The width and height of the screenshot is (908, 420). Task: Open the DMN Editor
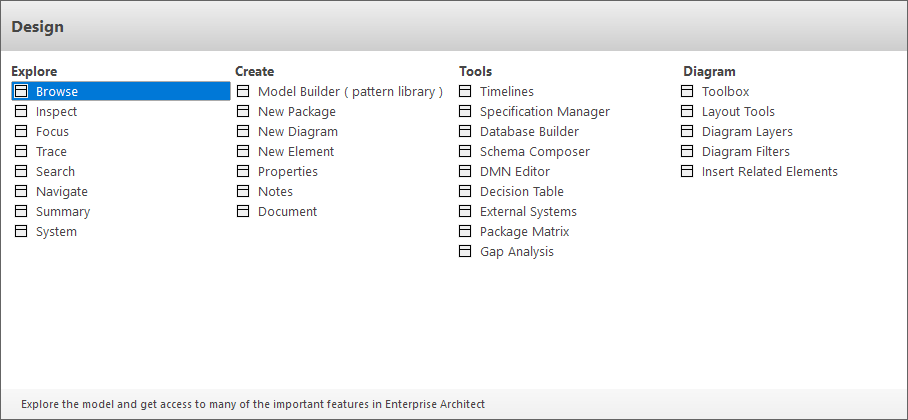click(x=514, y=171)
